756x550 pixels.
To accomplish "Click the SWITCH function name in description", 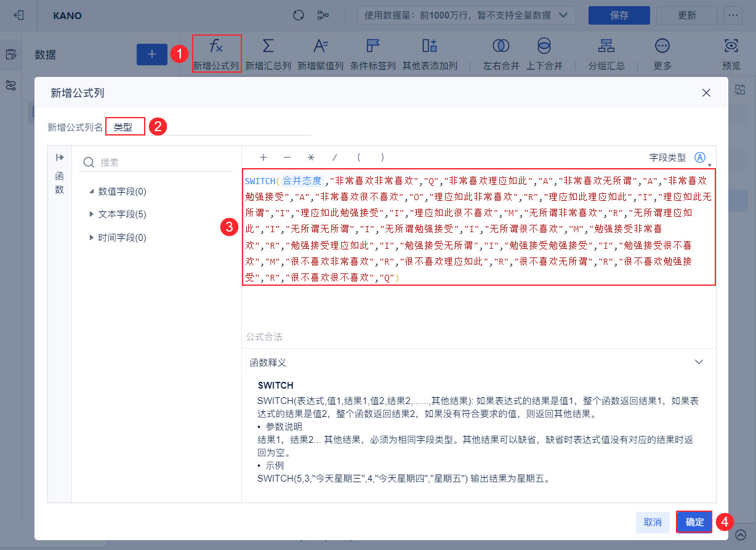I will [276, 386].
